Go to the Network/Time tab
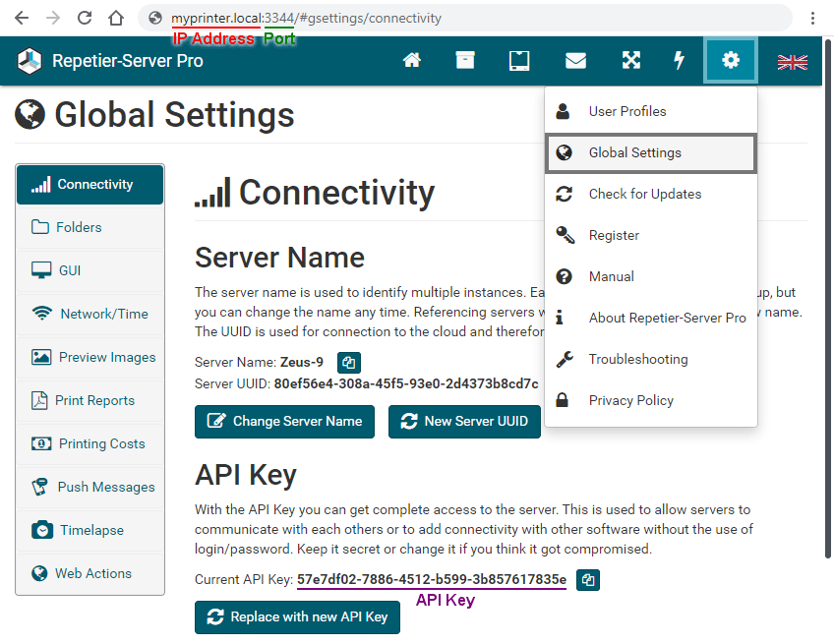This screenshot has width=834, height=644. [103, 314]
